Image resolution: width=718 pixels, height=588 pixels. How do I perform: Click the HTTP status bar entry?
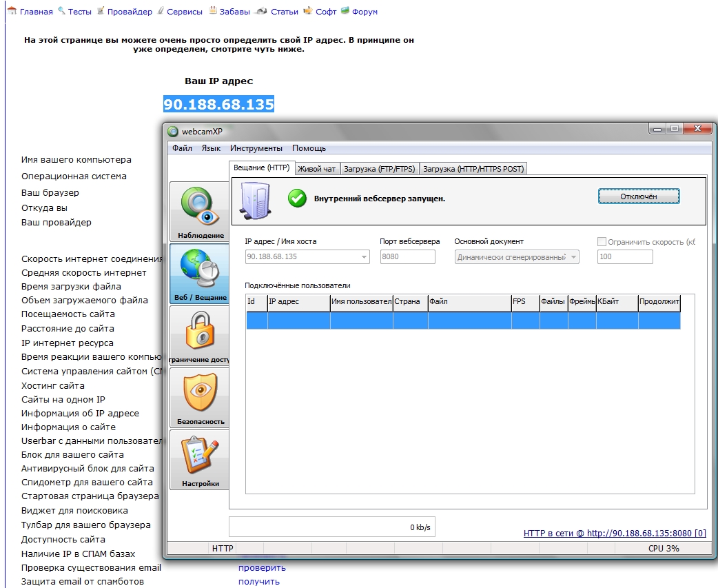[223, 548]
